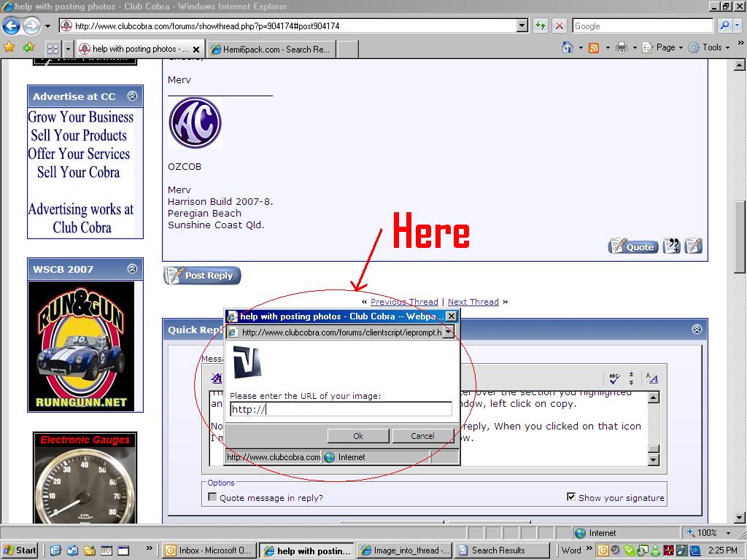This screenshot has width=747, height=560.
Task: Click the Post Reply button
Action: coord(201,276)
